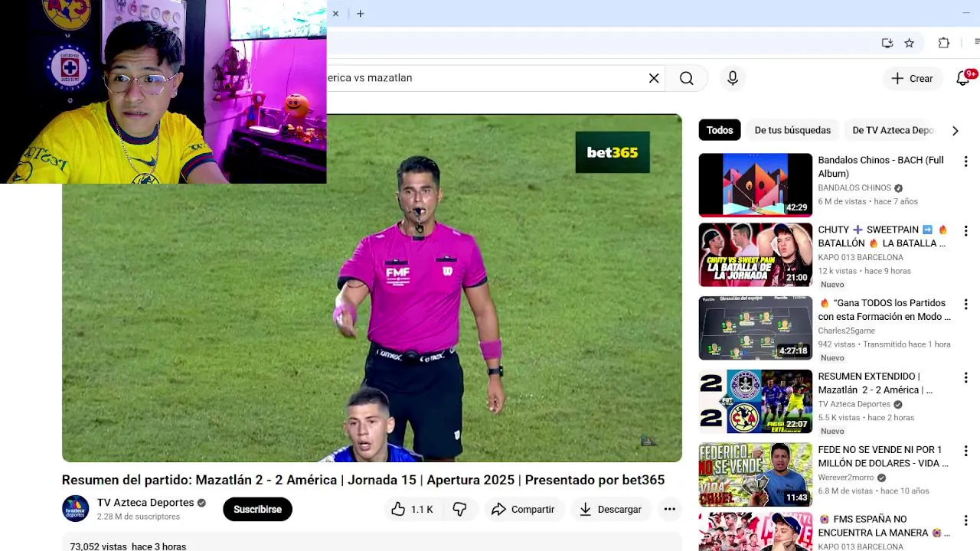Click RESUMEN EXTENDIDO Mazatlán 2 - 2 title
Image resolution: width=980 pixels, height=551 pixels.
coord(875,383)
